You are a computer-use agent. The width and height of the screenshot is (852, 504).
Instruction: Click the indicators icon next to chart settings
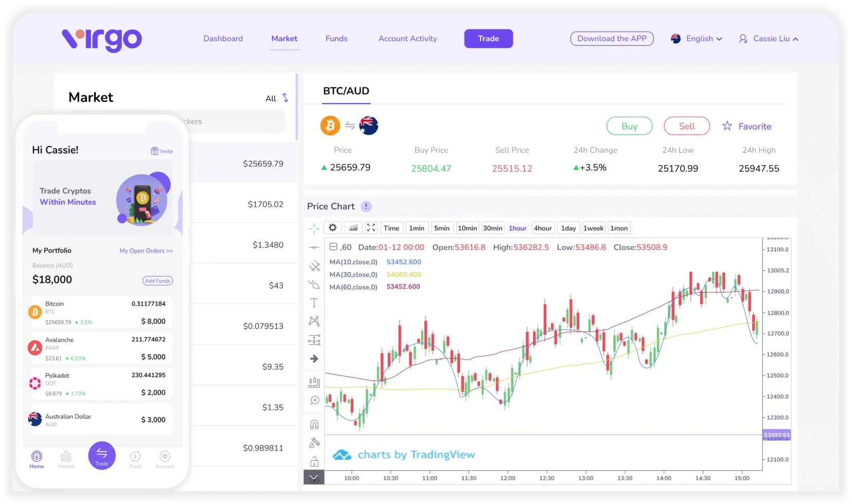tap(353, 227)
